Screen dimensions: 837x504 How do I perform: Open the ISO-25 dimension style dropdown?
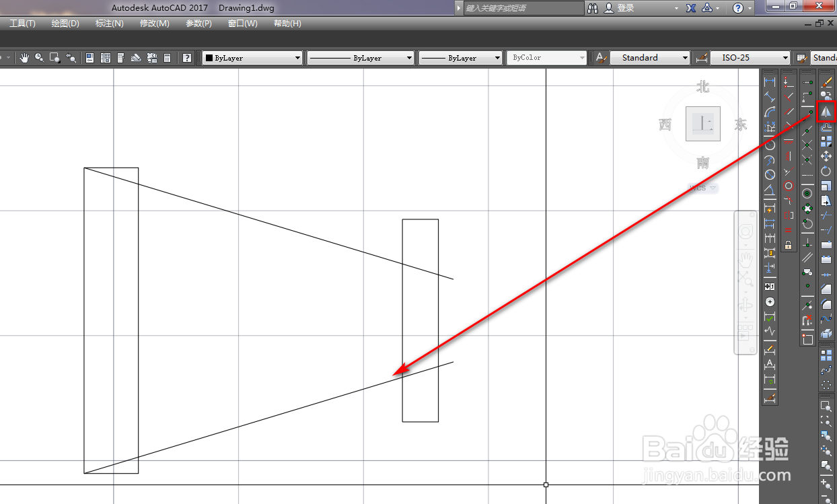point(750,58)
